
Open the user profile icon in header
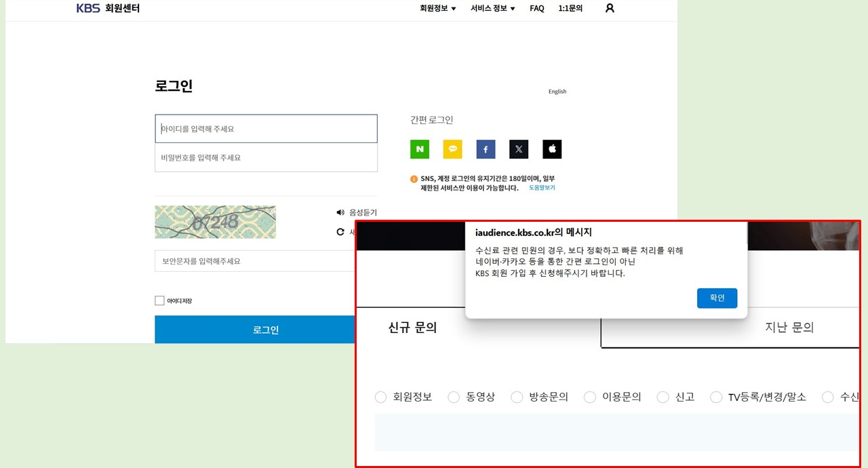tap(610, 8)
